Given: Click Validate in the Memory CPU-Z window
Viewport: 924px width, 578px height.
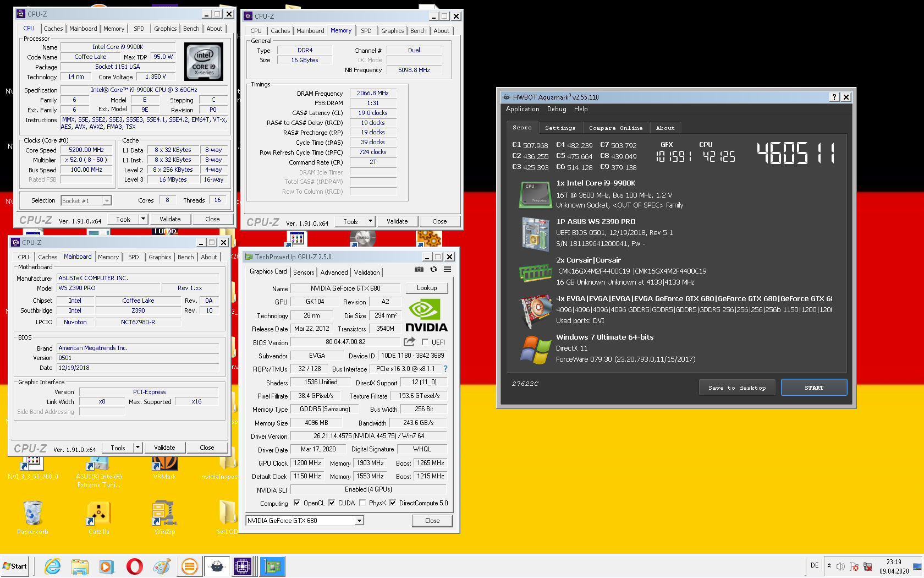Looking at the screenshot, I should tap(397, 221).
